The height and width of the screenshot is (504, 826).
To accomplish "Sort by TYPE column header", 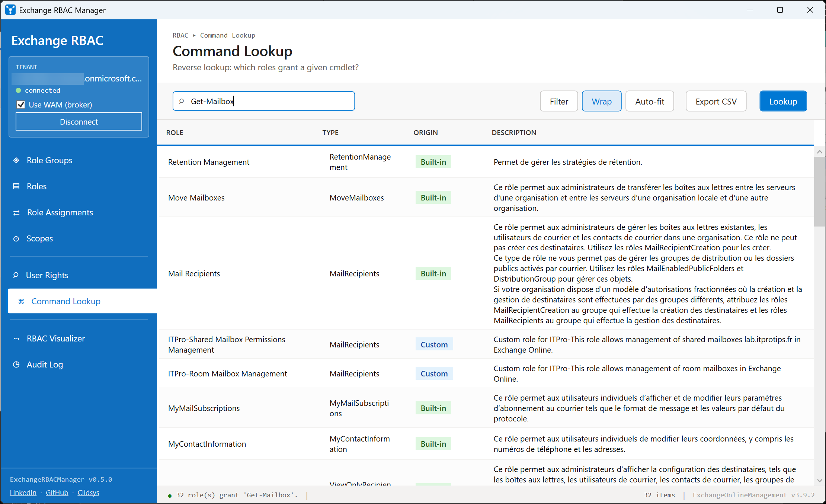I will pyautogui.click(x=330, y=132).
